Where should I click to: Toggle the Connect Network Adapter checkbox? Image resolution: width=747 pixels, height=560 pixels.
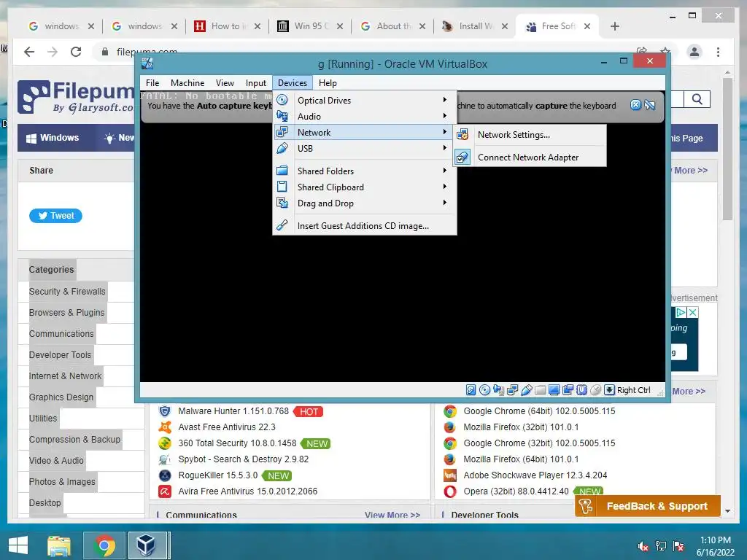coord(462,157)
